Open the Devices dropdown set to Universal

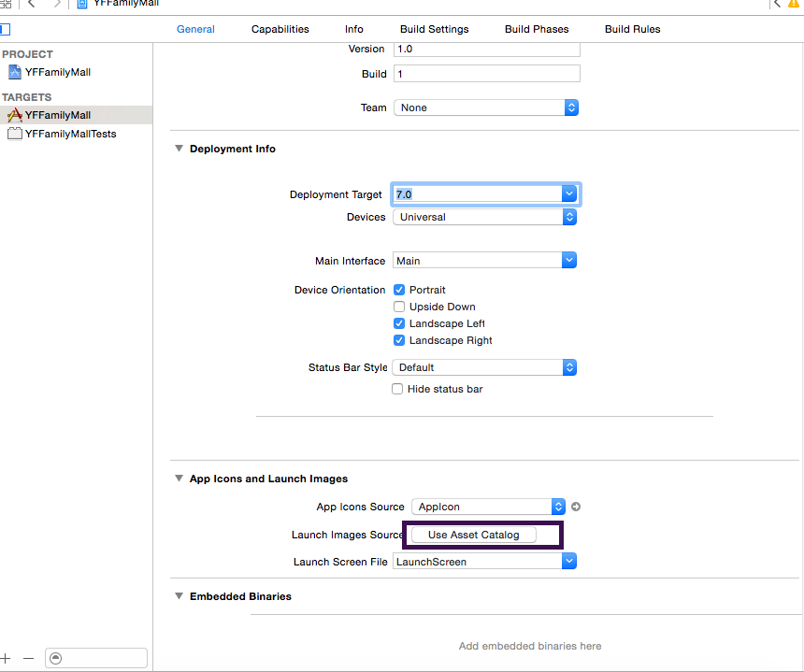point(484,217)
